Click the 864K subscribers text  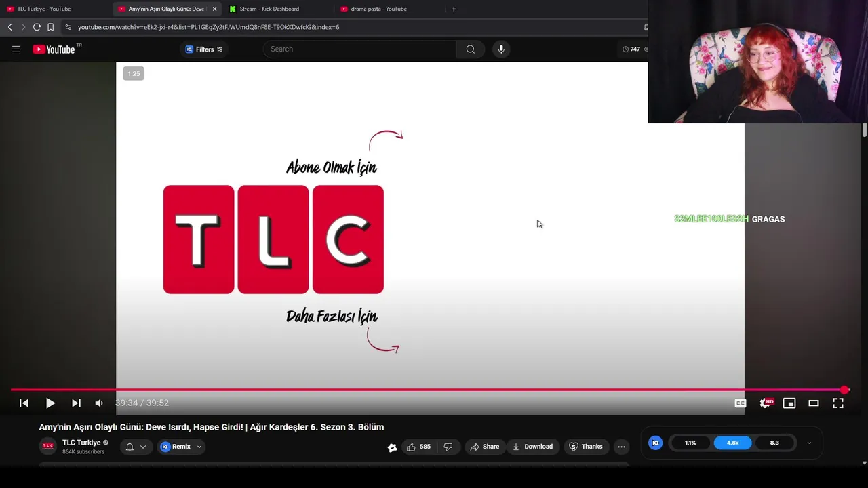(83, 452)
